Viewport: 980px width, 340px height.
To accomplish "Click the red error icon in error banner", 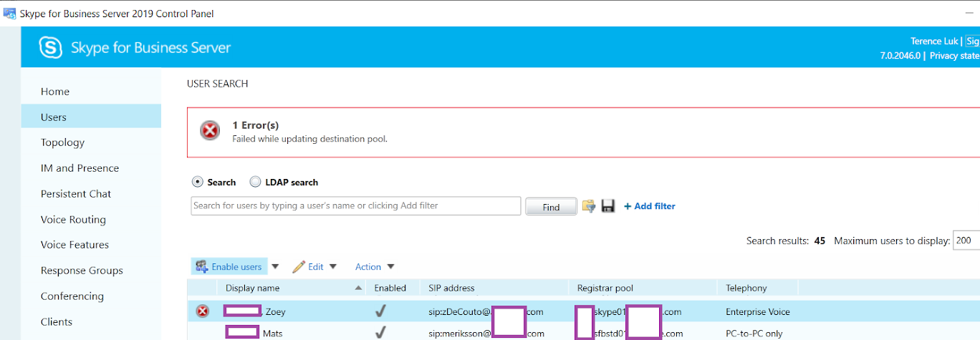I will (x=209, y=130).
